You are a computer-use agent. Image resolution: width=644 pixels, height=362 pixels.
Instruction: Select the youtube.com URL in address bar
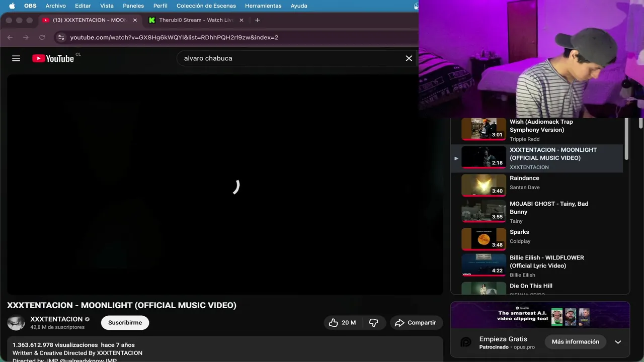(174, 37)
